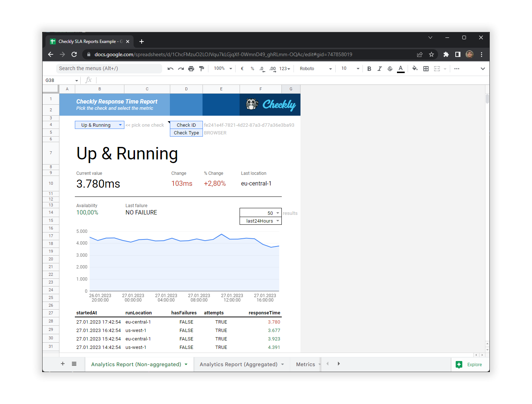Open the Analytics Report (Aggregated) tab
532x404 pixels.
[x=238, y=364]
